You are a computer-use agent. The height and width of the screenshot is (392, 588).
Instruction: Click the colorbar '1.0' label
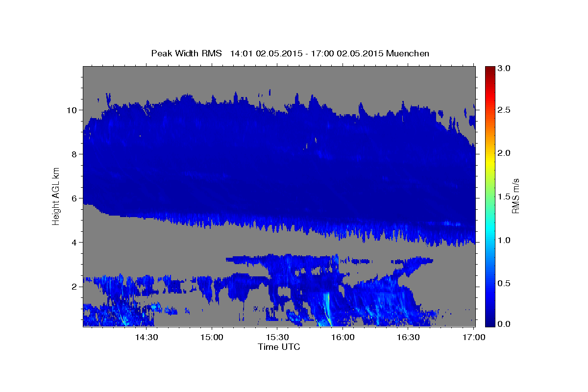tap(504, 240)
